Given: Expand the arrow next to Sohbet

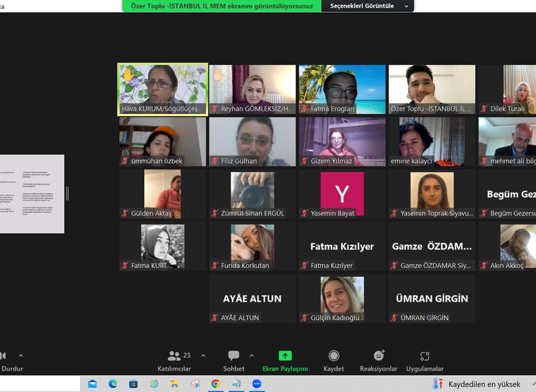Looking at the screenshot, I should click(252, 356).
